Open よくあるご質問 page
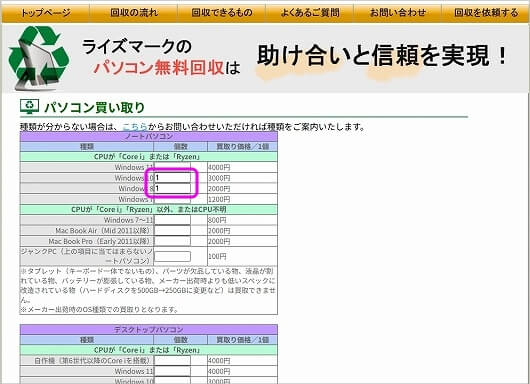Viewport: 530px width, 384px height. point(310,13)
